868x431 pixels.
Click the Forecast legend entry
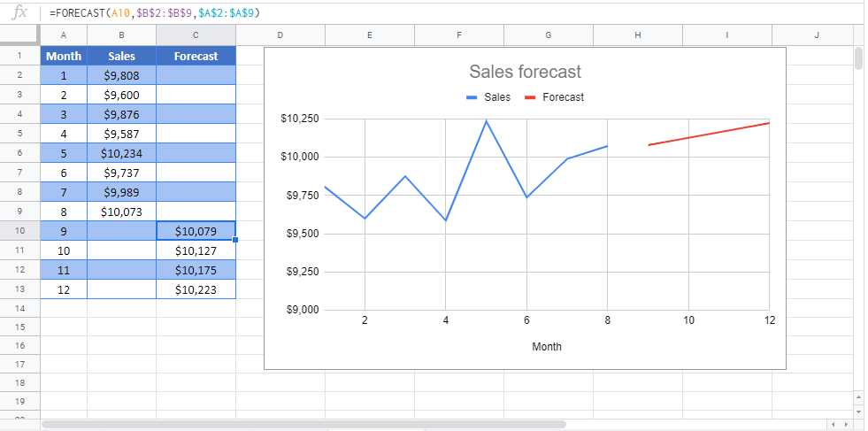[x=554, y=97]
